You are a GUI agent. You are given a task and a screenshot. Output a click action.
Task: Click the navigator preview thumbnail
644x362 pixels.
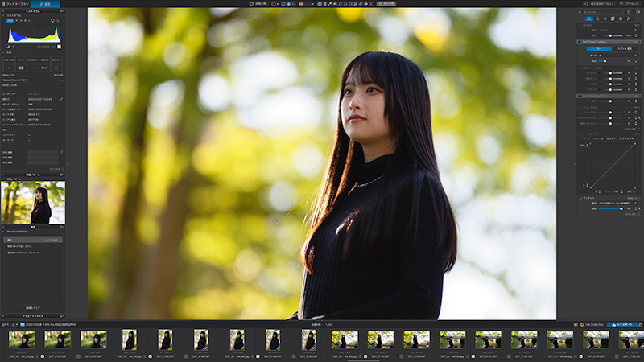pyautogui.click(x=33, y=203)
